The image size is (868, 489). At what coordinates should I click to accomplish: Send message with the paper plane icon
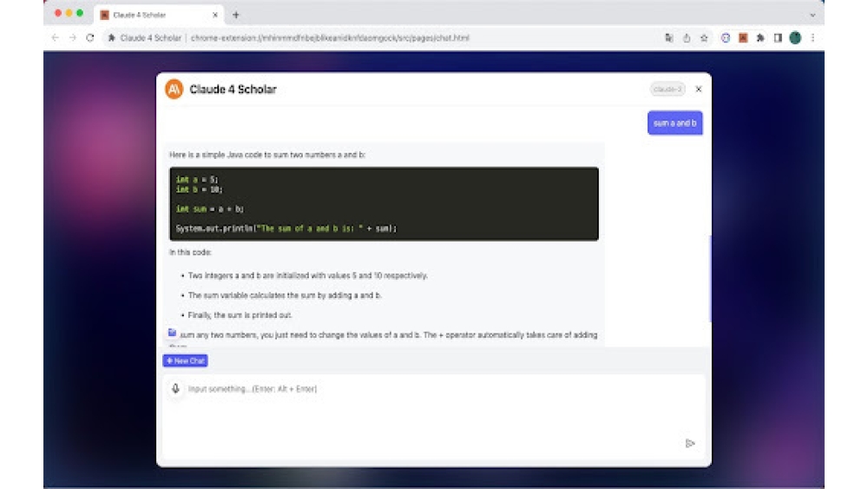click(x=690, y=443)
